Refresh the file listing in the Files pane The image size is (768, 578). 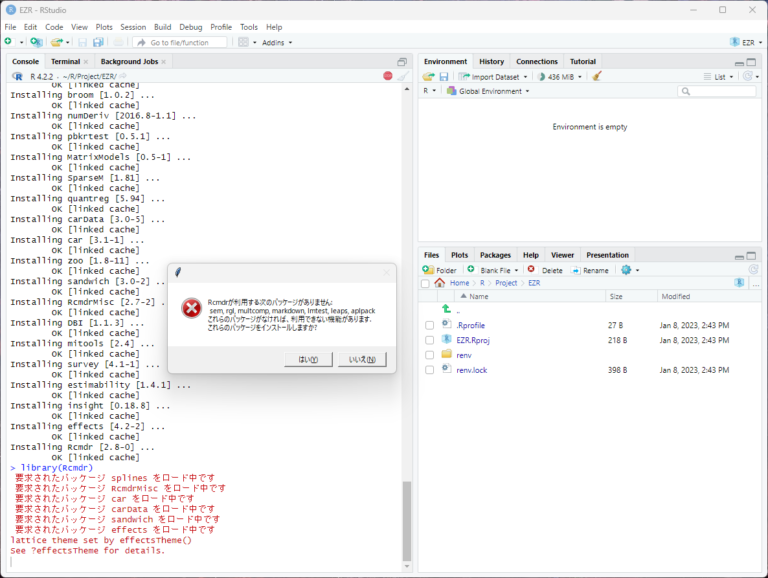(x=753, y=270)
